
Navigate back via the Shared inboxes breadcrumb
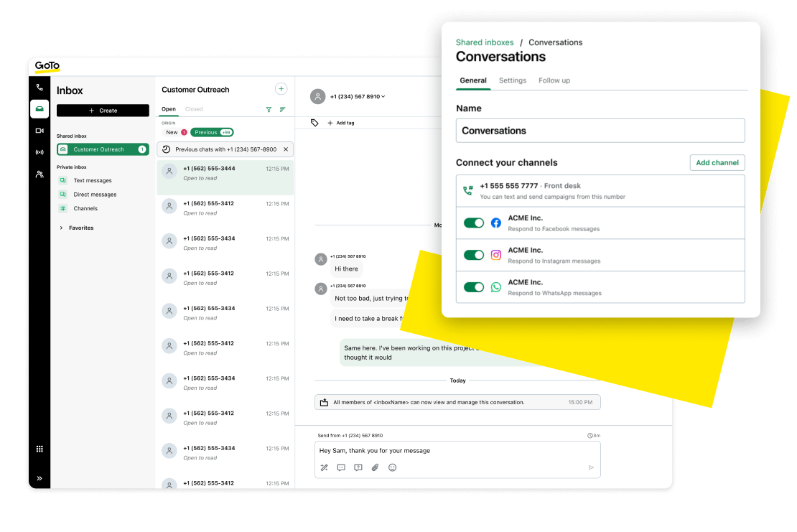(x=485, y=42)
